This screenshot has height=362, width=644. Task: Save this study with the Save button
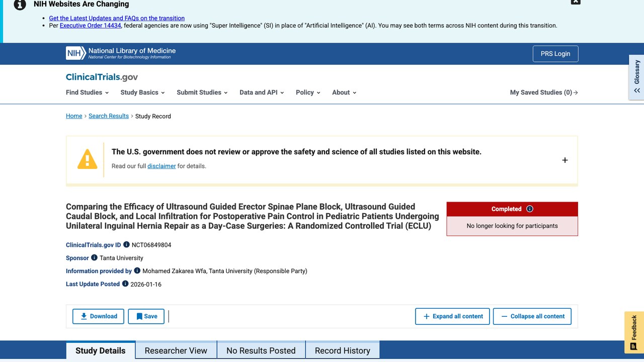pyautogui.click(x=146, y=316)
